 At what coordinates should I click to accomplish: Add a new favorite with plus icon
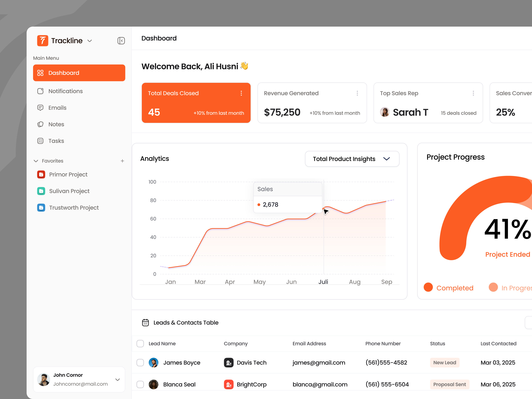(122, 161)
